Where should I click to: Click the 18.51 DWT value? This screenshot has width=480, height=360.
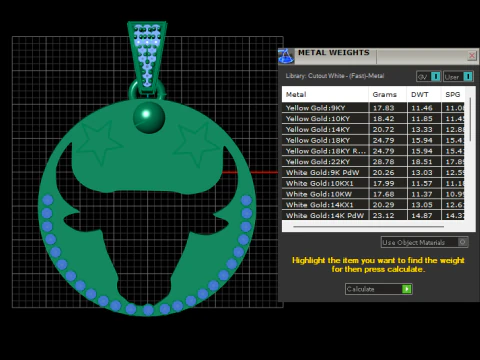pos(422,162)
